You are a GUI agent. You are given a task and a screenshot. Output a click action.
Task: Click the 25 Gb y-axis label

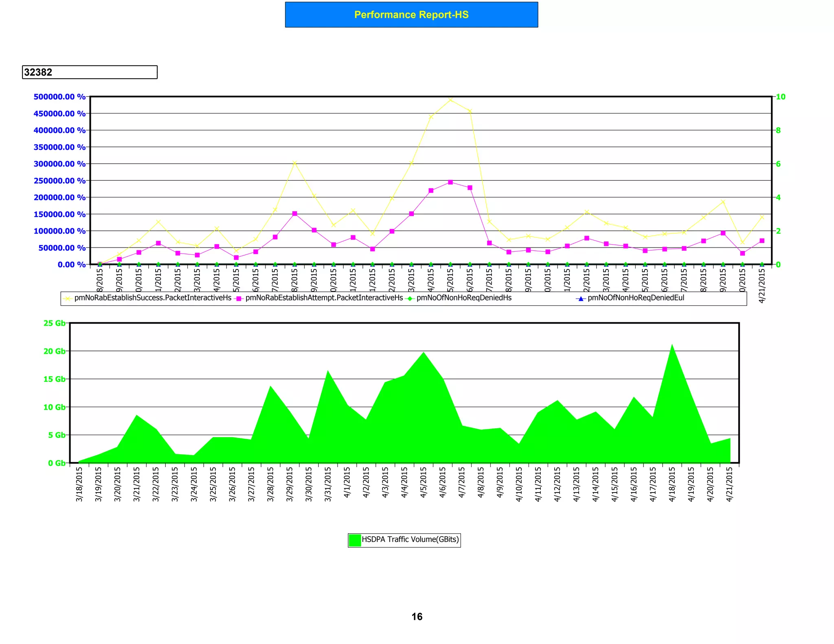tap(54, 323)
